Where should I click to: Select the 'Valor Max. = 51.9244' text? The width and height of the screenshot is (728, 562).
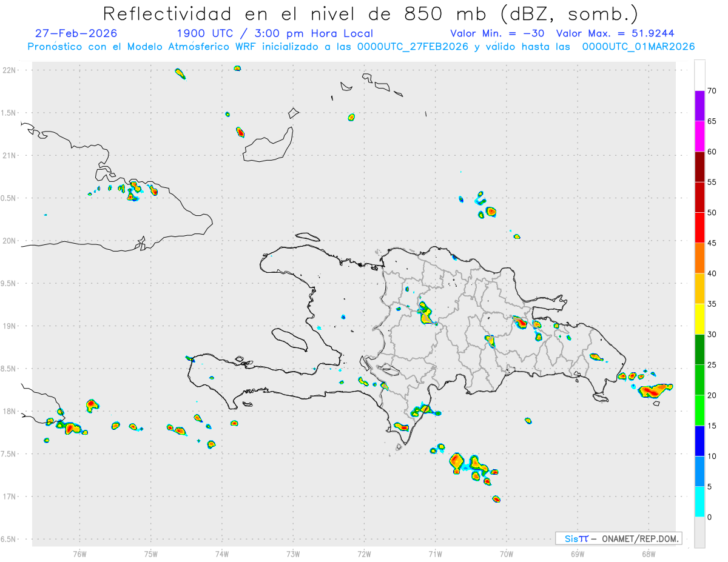615,33
